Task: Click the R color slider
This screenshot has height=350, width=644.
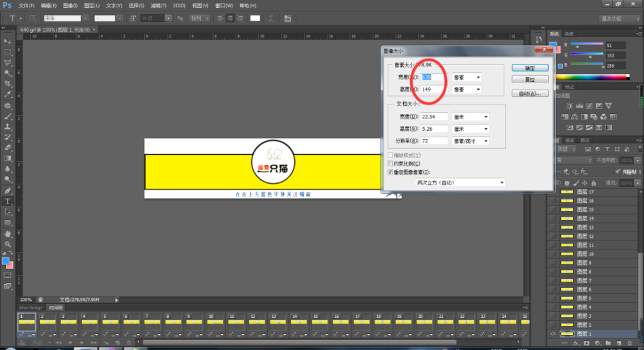Action: (x=587, y=44)
